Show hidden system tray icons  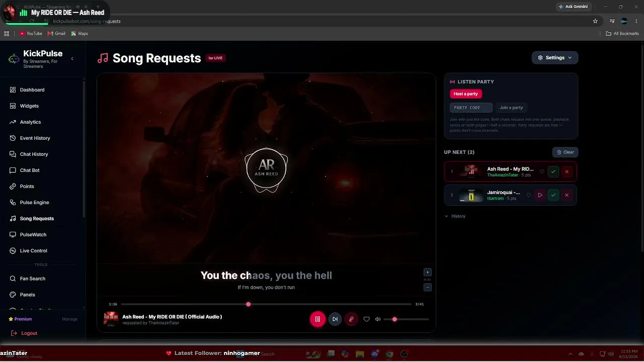point(570,354)
